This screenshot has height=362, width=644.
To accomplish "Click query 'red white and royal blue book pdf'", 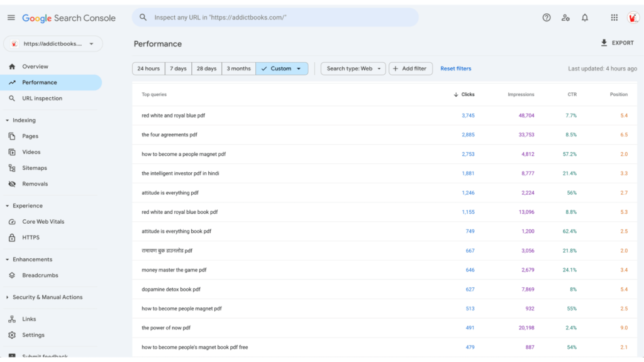I will pos(179,212).
